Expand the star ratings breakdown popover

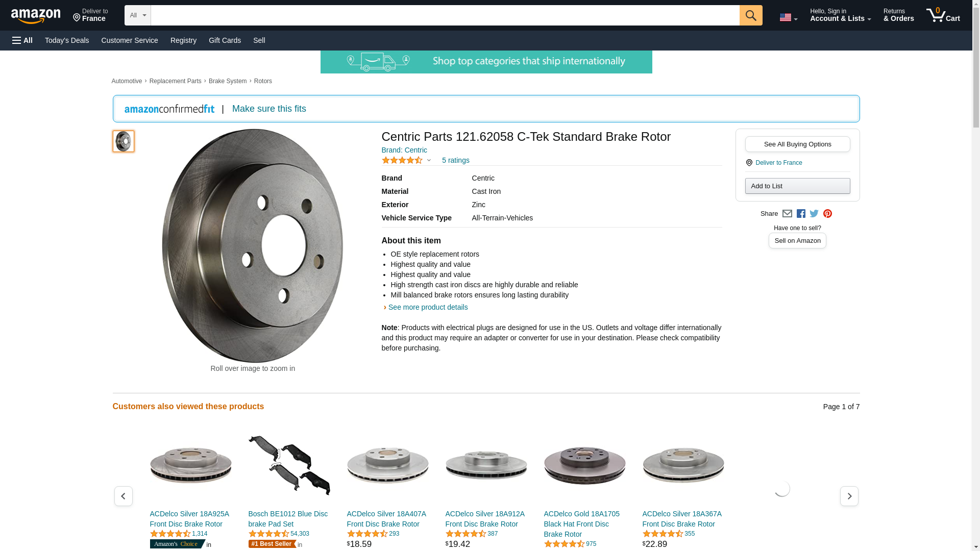[406, 160]
